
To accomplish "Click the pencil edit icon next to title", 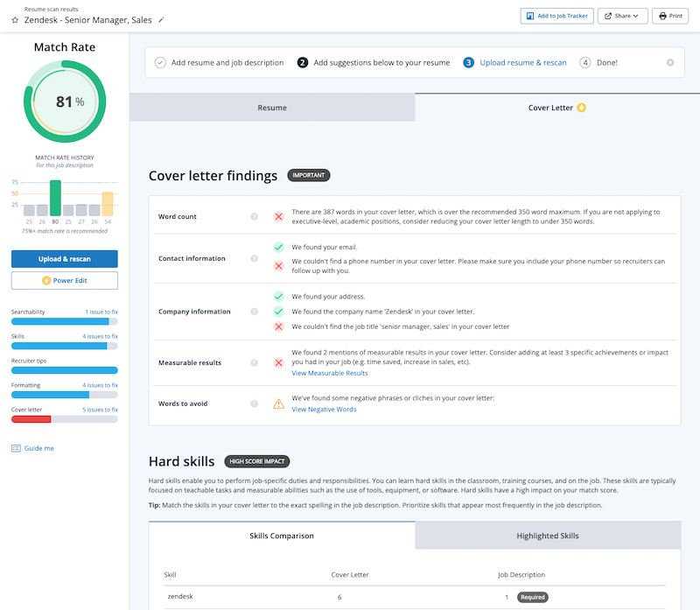I will tap(161, 19).
